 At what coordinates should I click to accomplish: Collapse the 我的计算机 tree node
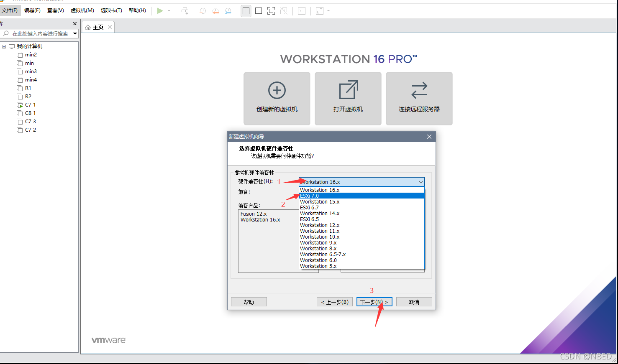click(4, 46)
